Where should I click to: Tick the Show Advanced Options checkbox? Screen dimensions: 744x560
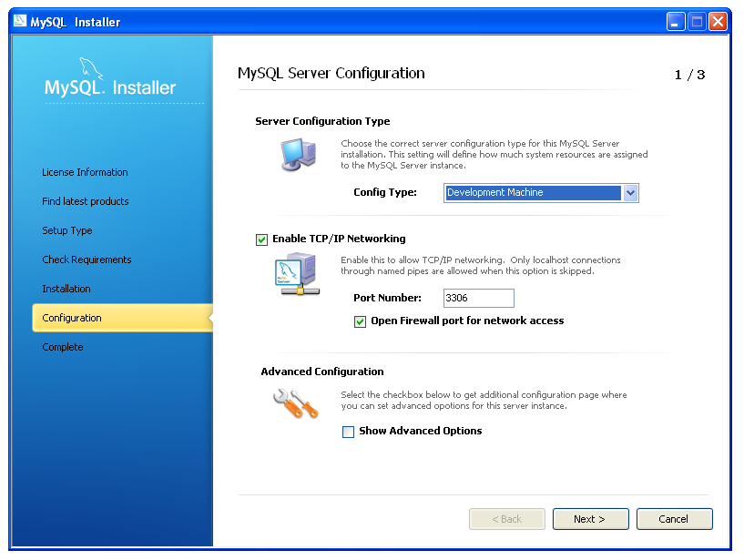tap(348, 432)
